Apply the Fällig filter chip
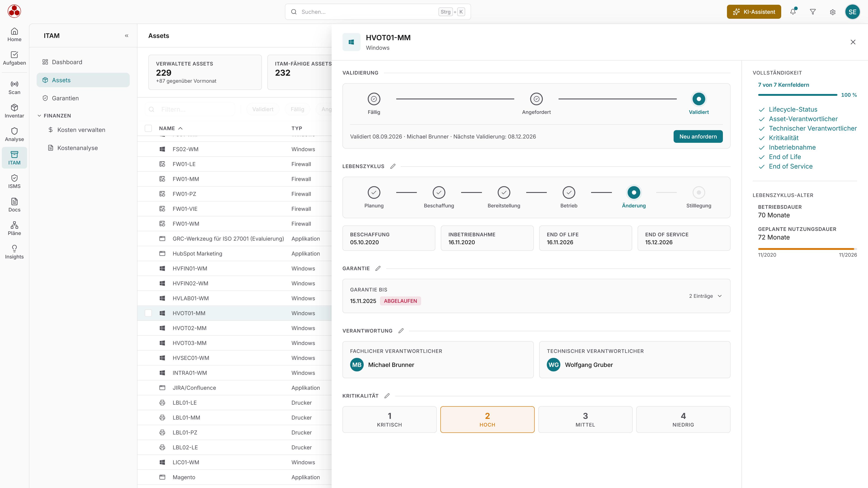The width and height of the screenshot is (868, 488). coord(297,109)
